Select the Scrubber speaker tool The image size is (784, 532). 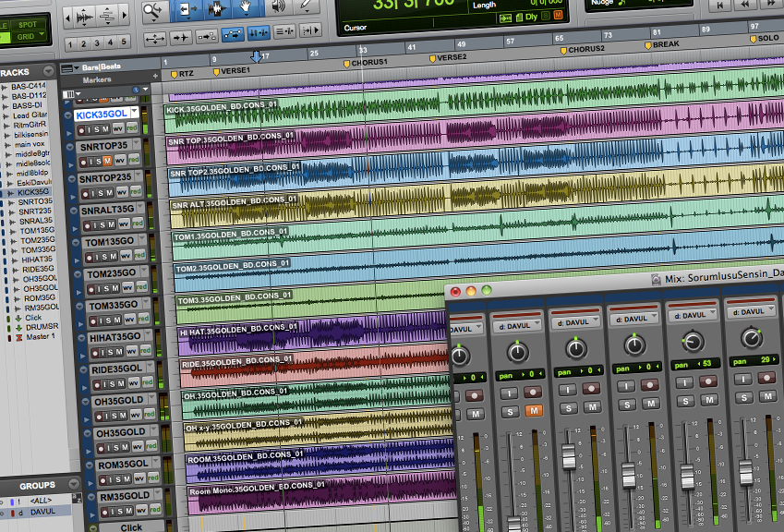coord(278,7)
